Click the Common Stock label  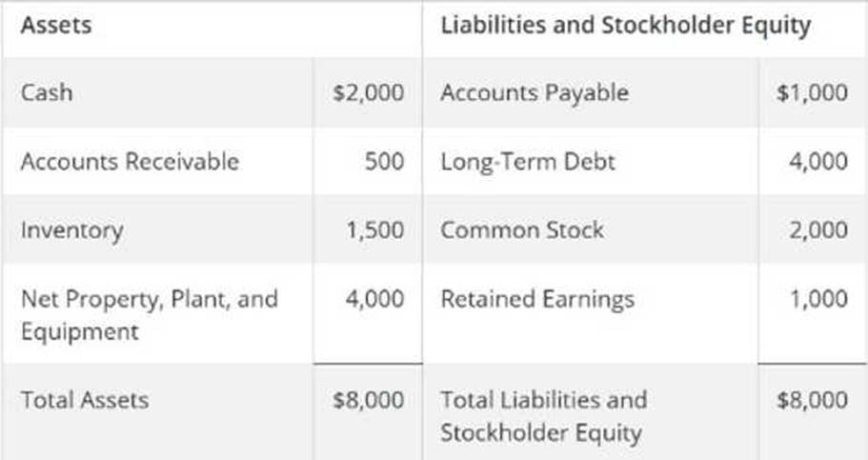(521, 230)
